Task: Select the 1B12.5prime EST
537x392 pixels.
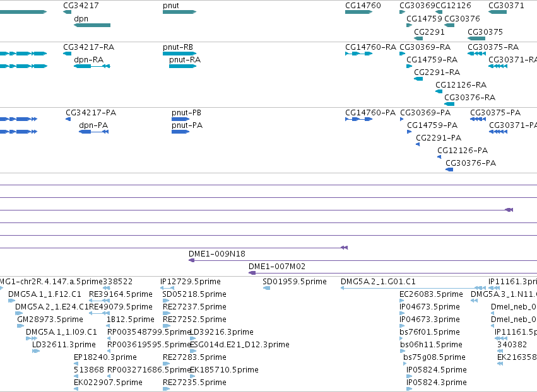Action: tap(109, 326)
